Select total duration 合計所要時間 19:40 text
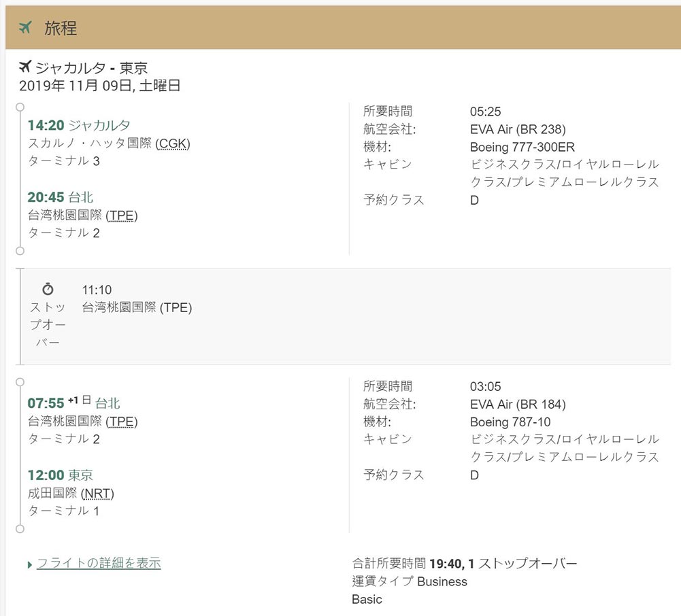This screenshot has height=616, width=681. (x=407, y=564)
